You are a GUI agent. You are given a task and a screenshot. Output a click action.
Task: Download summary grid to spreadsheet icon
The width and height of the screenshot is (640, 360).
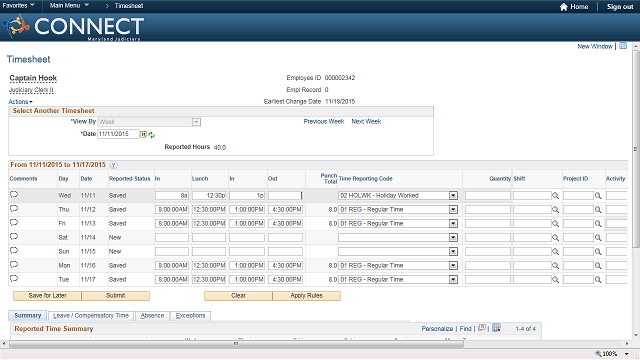pyautogui.click(x=496, y=328)
